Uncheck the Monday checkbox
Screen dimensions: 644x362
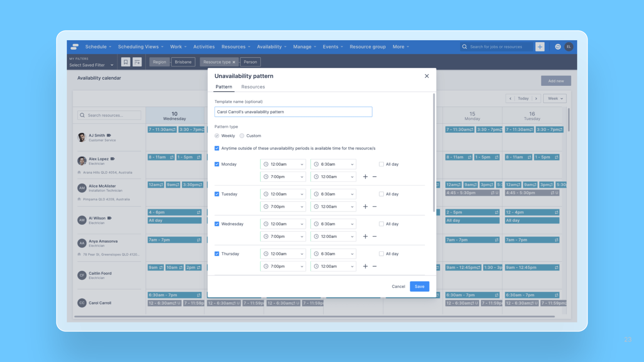(x=217, y=164)
